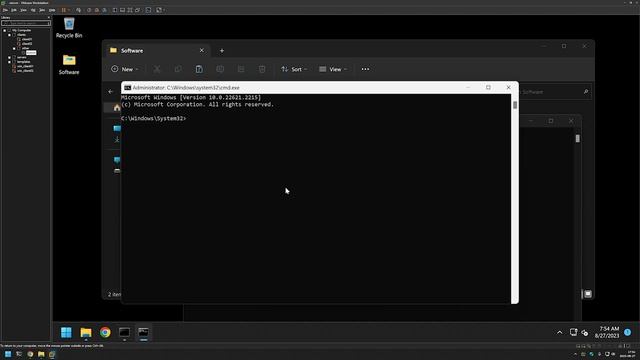The image size is (640, 360).
Task: Revert VM to previous snapshot
Action: pyautogui.click(x=97, y=10)
